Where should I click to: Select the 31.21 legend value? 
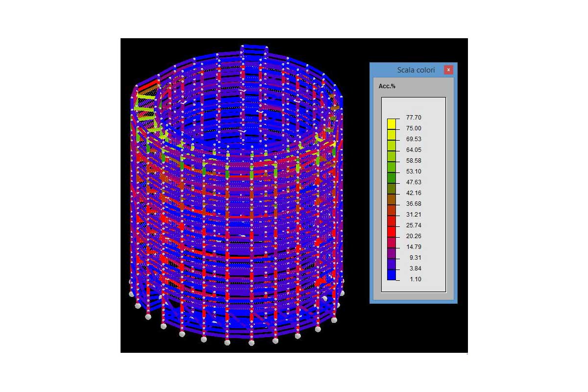click(414, 215)
